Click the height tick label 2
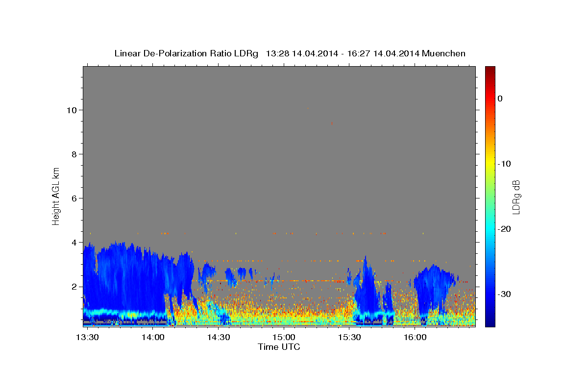 pyautogui.click(x=74, y=286)
